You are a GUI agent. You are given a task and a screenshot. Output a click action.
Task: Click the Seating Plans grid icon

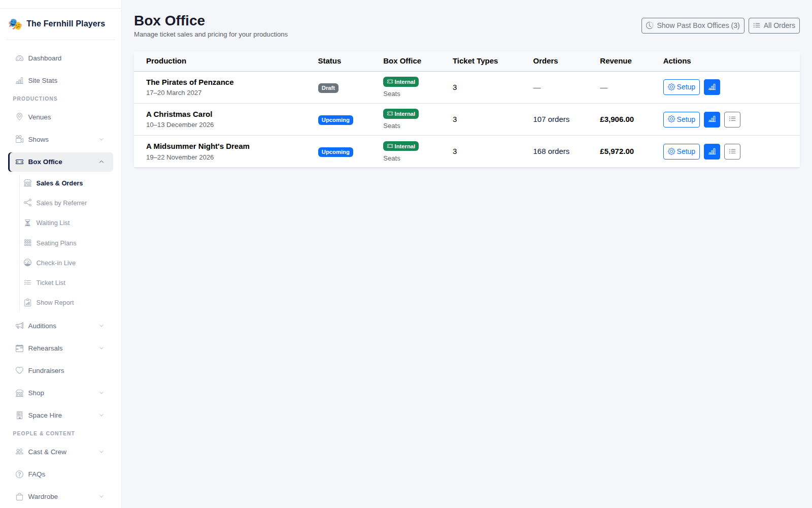click(x=27, y=243)
